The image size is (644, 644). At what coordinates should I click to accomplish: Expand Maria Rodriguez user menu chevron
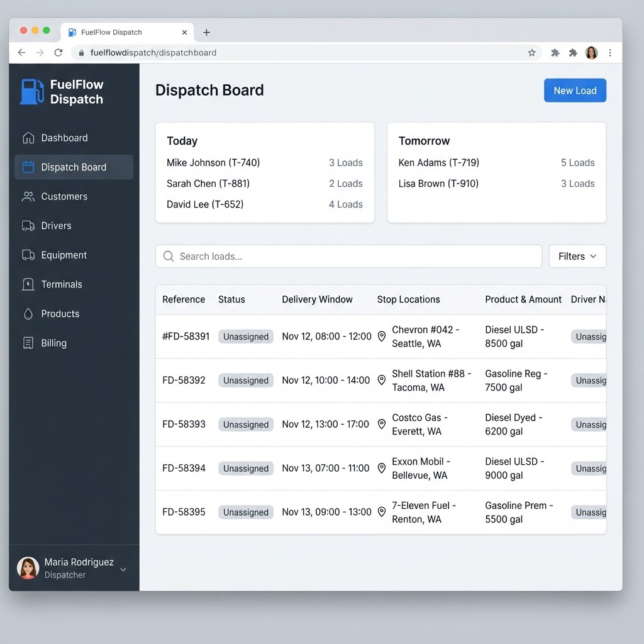123,570
